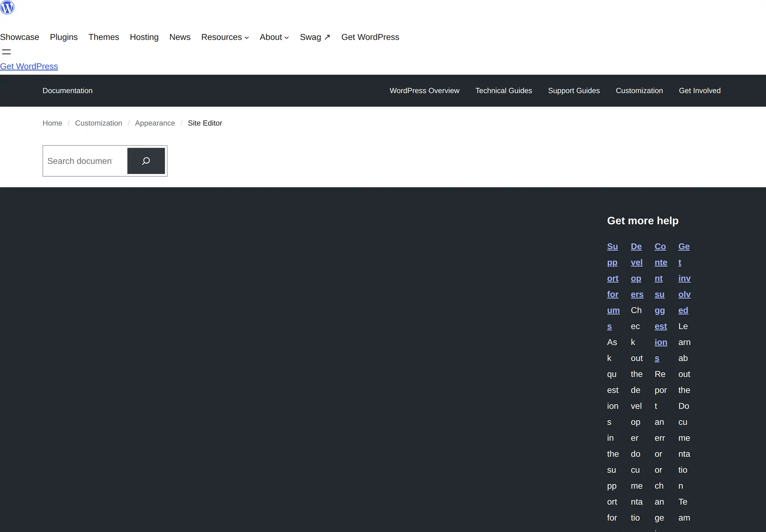The height and width of the screenshot is (532, 766).
Task: Click the WordPress logo icon
Action: point(7,7)
